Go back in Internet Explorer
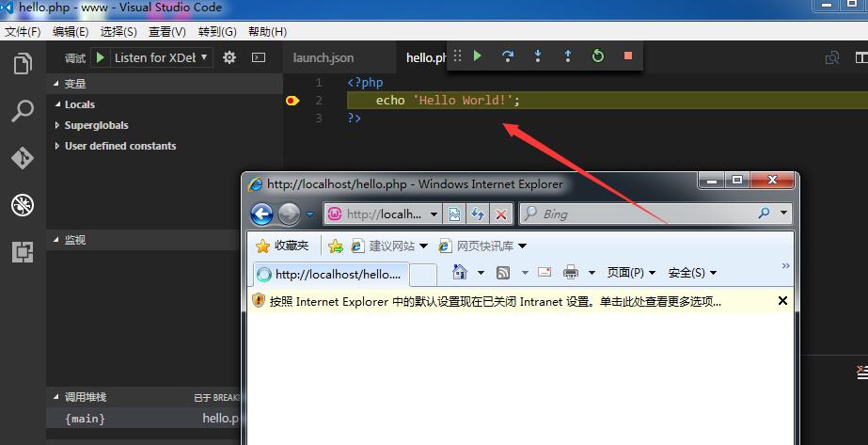 point(261,214)
